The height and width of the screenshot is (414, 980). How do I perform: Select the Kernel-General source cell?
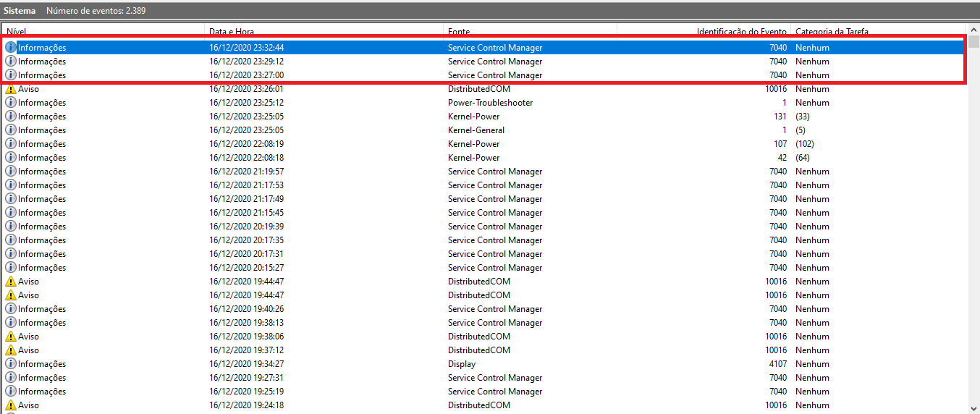pyautogui.click(x=476, y=130)
